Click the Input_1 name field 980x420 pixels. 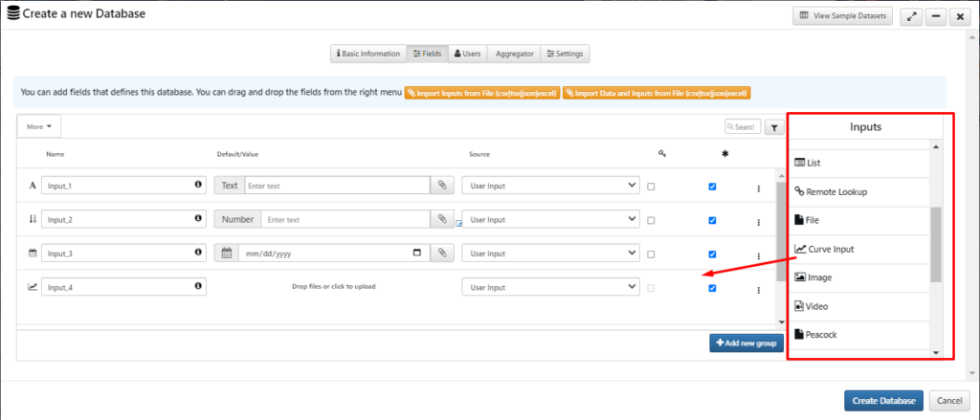coord(123,186)
